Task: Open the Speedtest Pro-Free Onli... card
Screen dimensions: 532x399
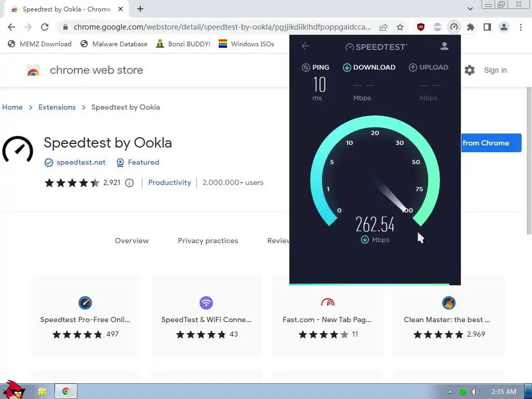Action: [x=85, y=315]
